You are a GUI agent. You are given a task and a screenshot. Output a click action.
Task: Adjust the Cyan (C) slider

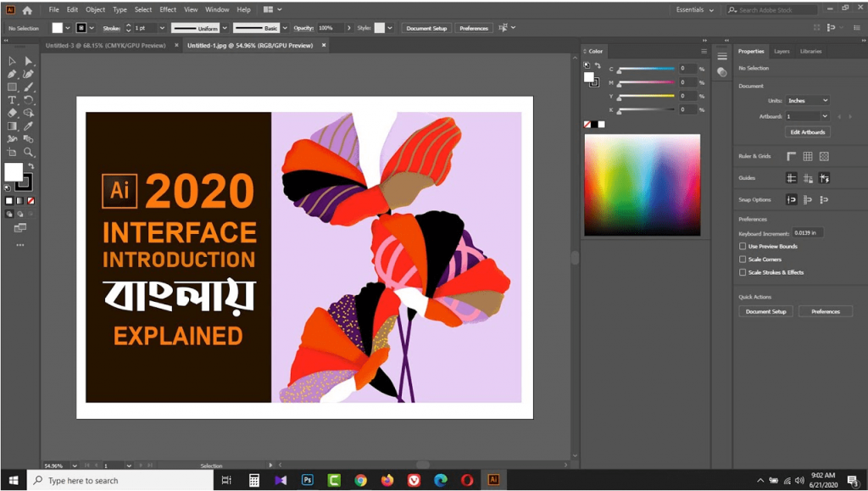pyautogui.click(x=646, y=70)
